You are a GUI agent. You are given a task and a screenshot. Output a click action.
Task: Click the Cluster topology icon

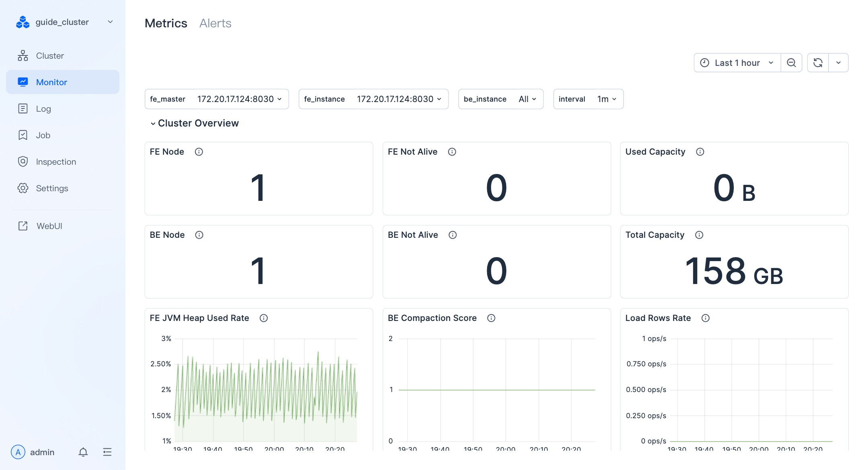pos(23,55)
